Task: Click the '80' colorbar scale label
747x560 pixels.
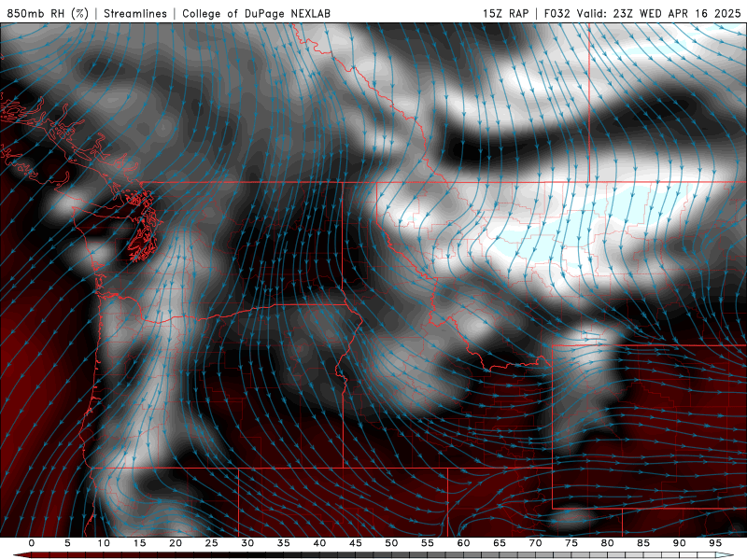Action: (x=608, y=543)
